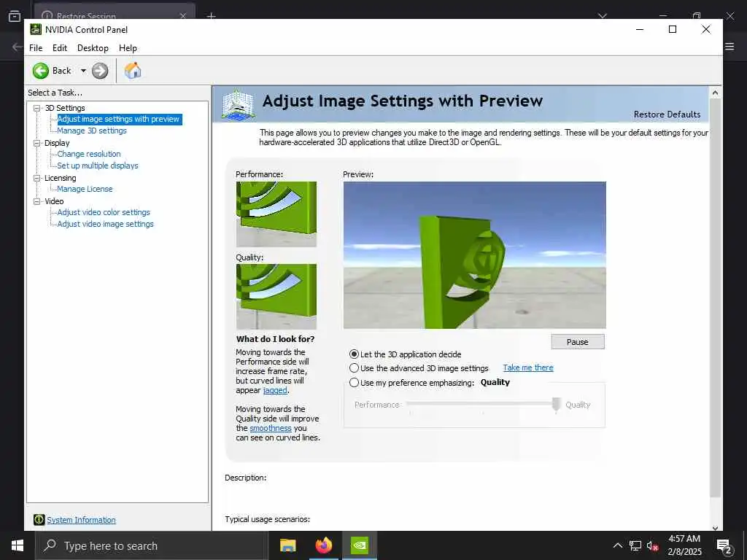The height and width of the screenshot is (560, 747).
Task: Follow the Take me there link
Action: coord(528,367)
